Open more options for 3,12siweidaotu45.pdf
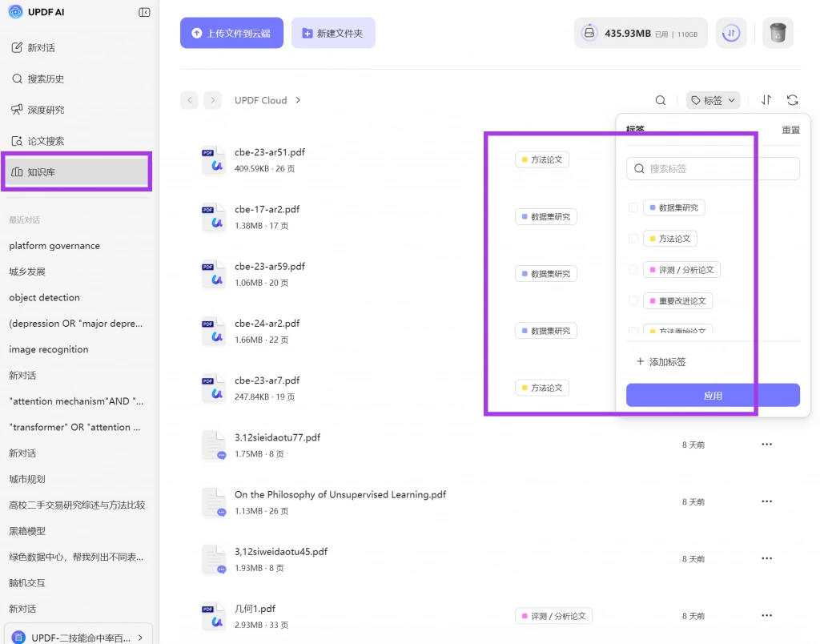820x644 pixels. click(766, 558)
